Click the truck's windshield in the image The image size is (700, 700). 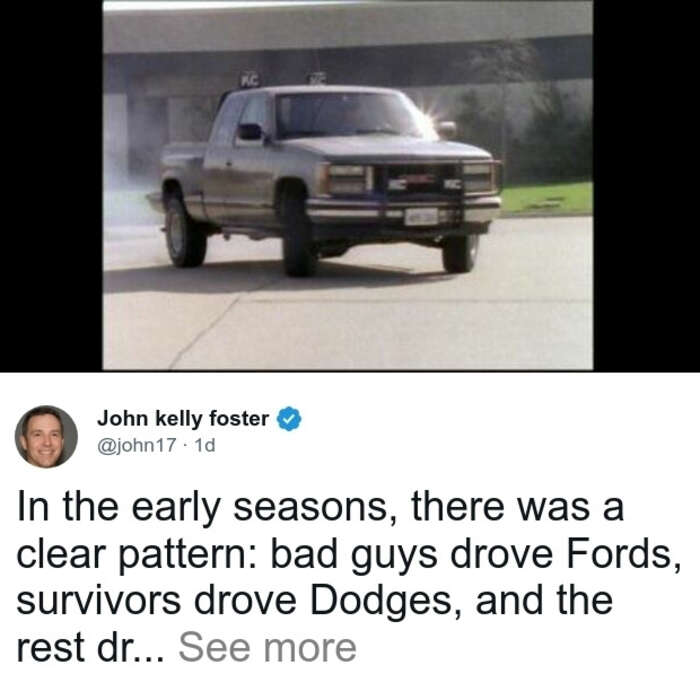pos(345,115)
